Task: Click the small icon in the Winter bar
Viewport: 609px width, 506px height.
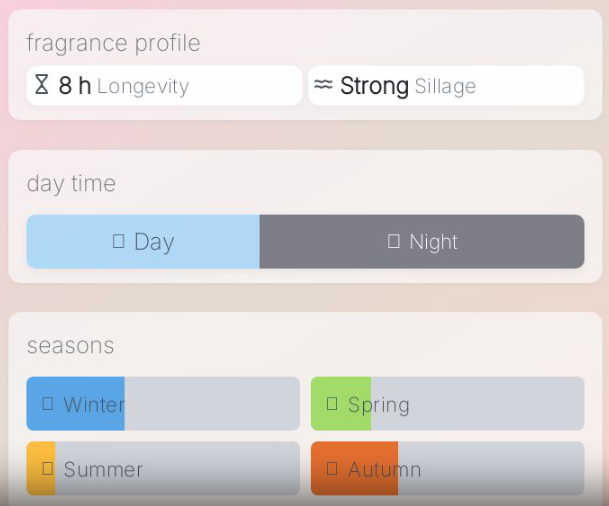Action: pos(48,404)
